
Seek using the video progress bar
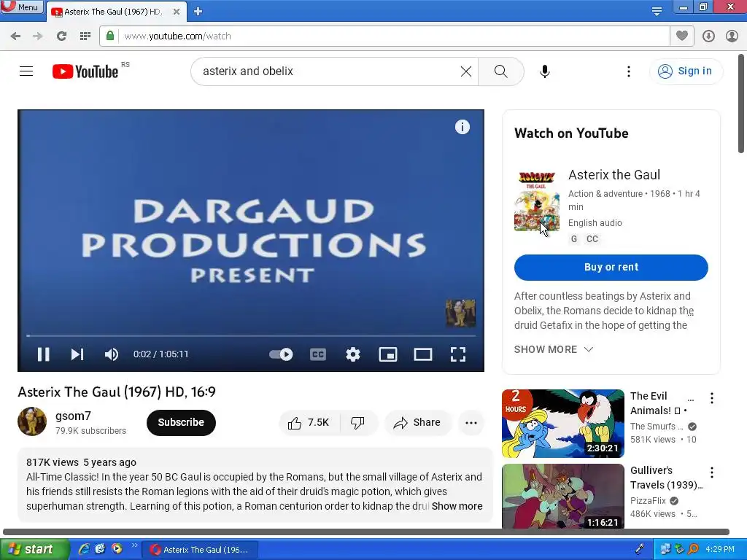[x=251, y=335]
